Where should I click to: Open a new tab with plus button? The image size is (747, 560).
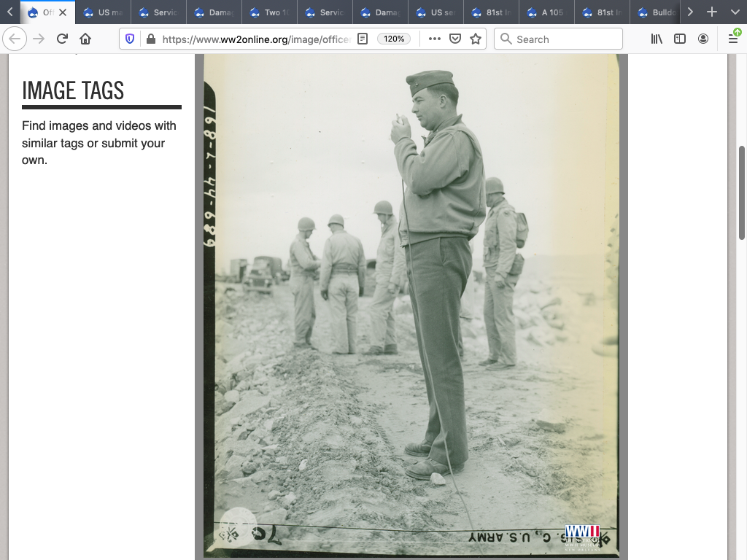click(x=712, y=12)
